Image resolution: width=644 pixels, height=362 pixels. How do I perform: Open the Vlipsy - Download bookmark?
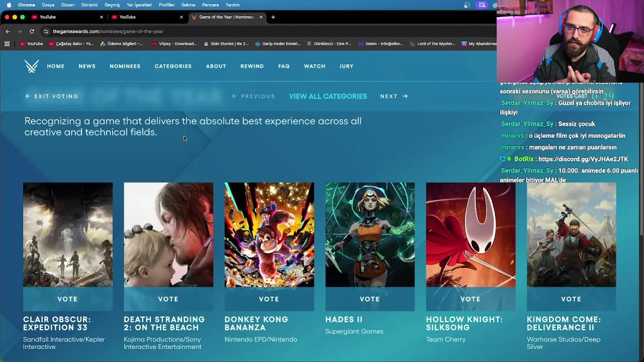174,44
